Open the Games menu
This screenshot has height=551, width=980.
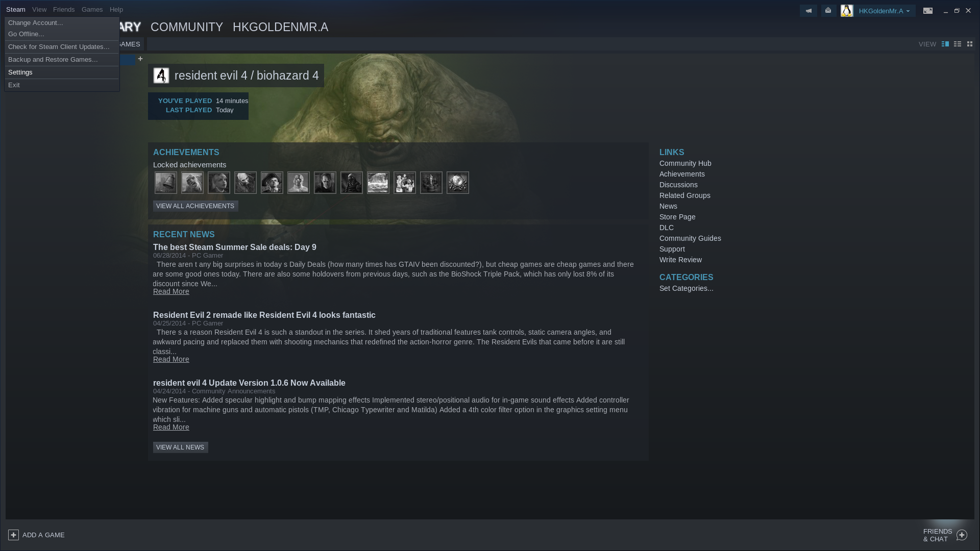coord(92,9)
